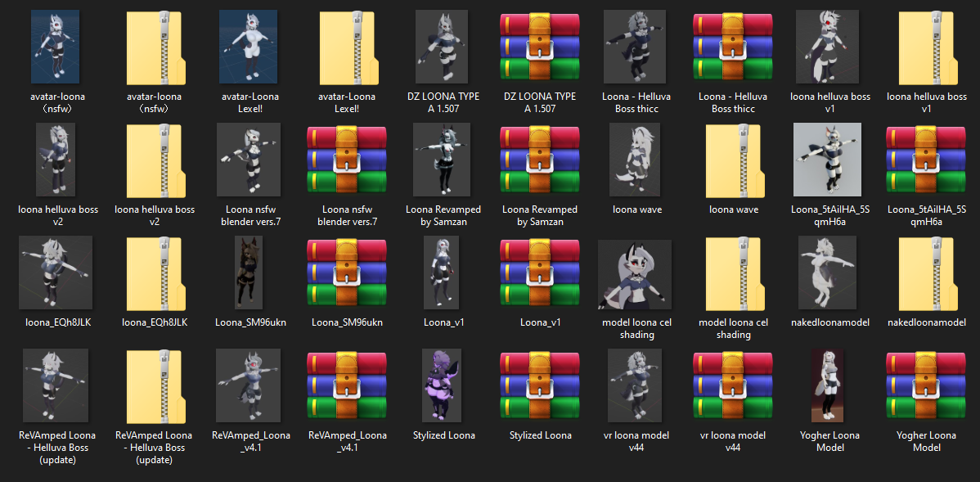Select the loona_EQh8JLK image thumbnail
980x482 pixels.
pyautogui.click(x=56, y=273)
